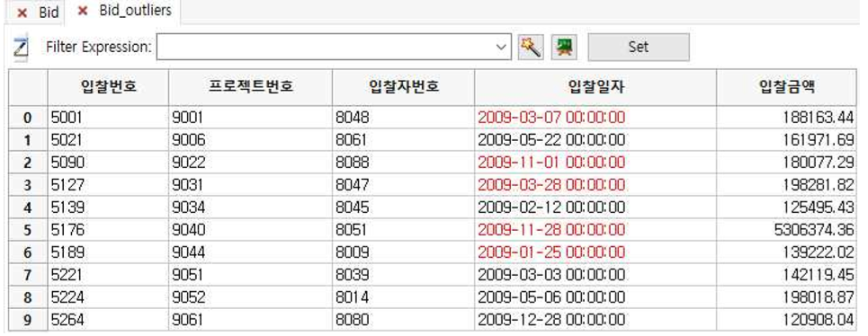Click the Set button

(639, 48)
